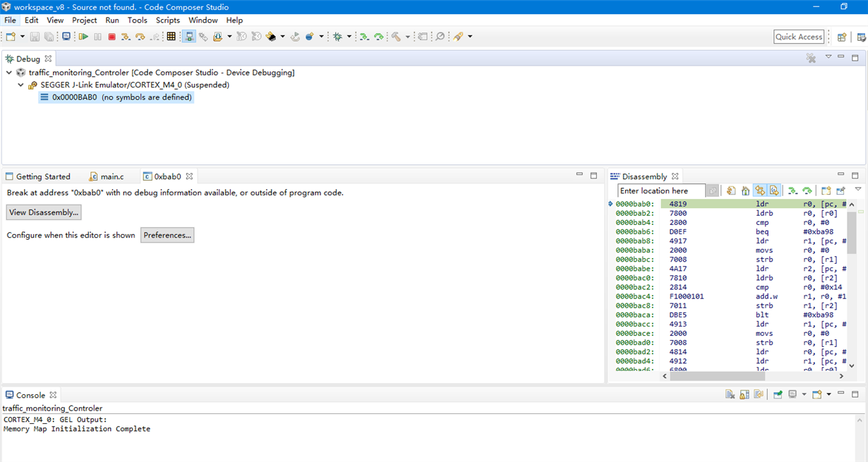Click the Step Return icon in main toolbar

click(155, 37)
